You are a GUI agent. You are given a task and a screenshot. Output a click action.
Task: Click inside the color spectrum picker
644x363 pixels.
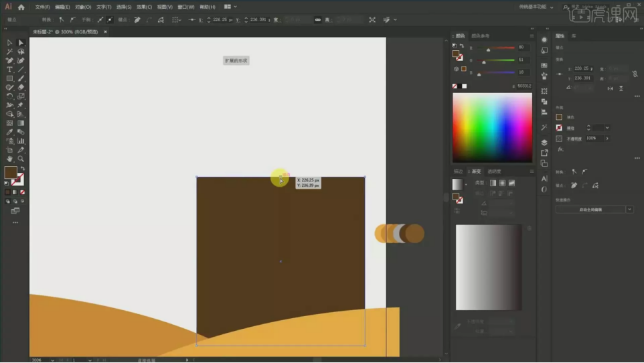coord(492,127)
